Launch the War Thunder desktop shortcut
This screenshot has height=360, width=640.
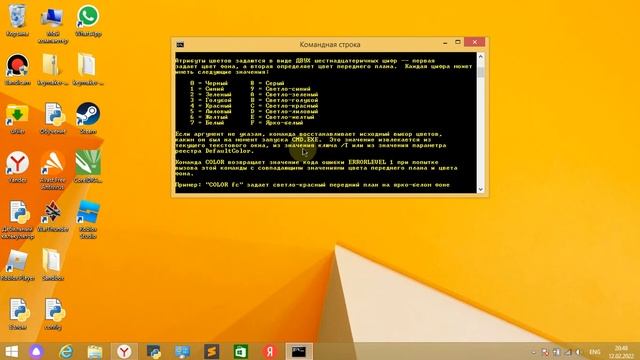[x=52, y=216]
